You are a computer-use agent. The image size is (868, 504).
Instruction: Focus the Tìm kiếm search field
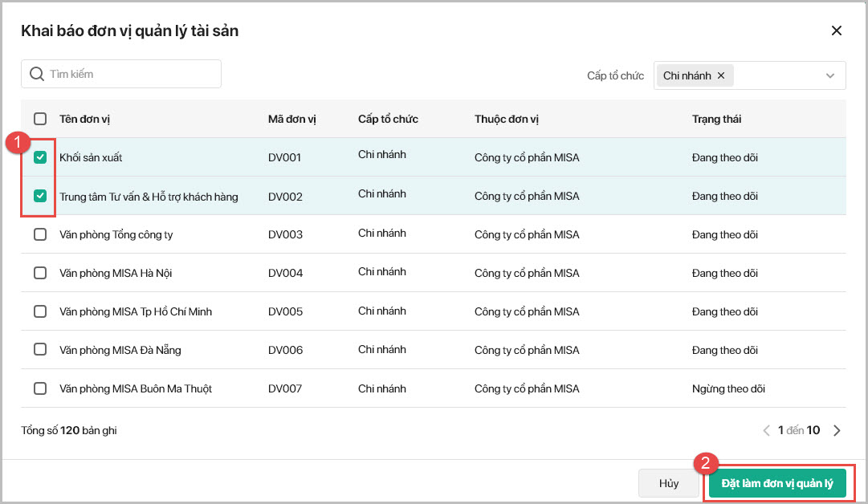(128, 74)
